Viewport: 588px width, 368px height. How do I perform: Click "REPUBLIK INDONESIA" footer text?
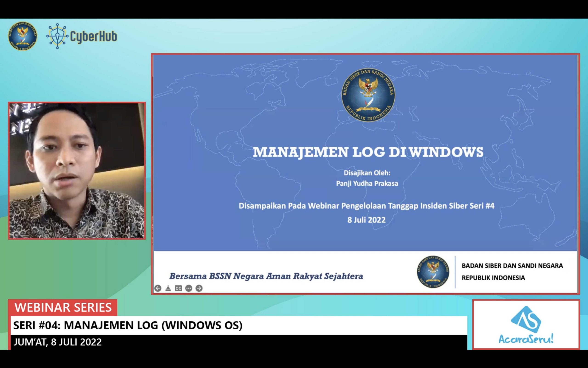click(493, 278)
